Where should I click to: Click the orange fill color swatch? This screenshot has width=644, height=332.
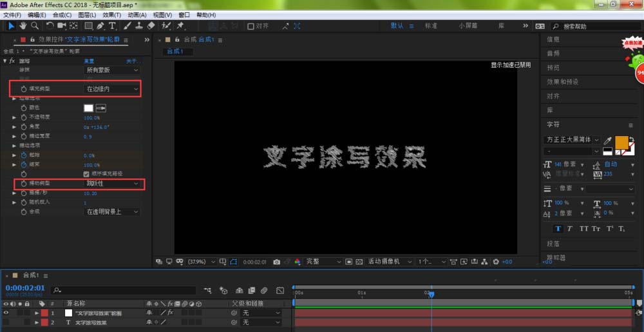click(x=621, y=142)
